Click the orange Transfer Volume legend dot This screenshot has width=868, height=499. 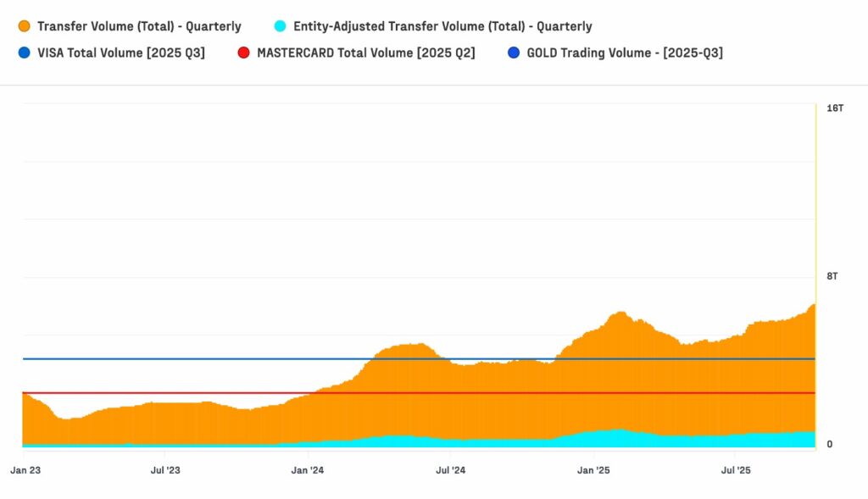pos(23,26)
